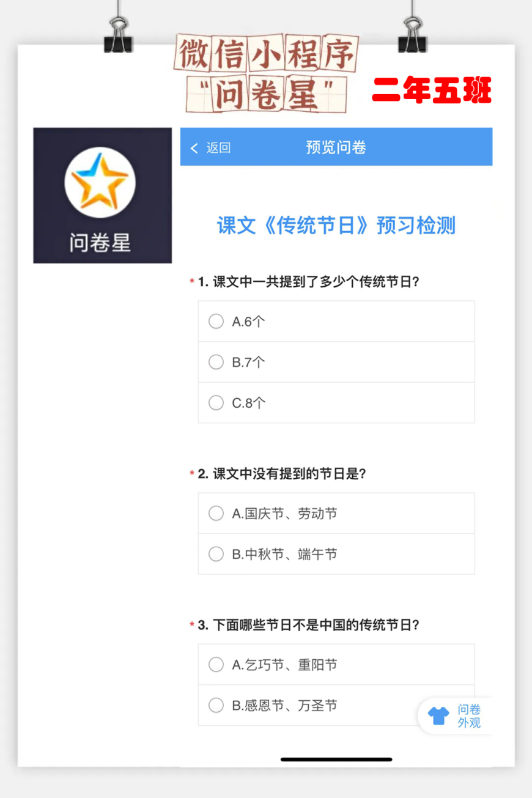Pick answer A.乞巧节、重阳节
Screen dimensions: 532x798
coord(216,664)
